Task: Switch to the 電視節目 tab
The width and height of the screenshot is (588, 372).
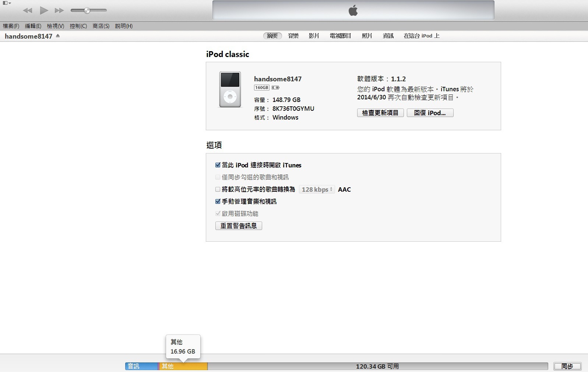Action: [x=341, y=36]
